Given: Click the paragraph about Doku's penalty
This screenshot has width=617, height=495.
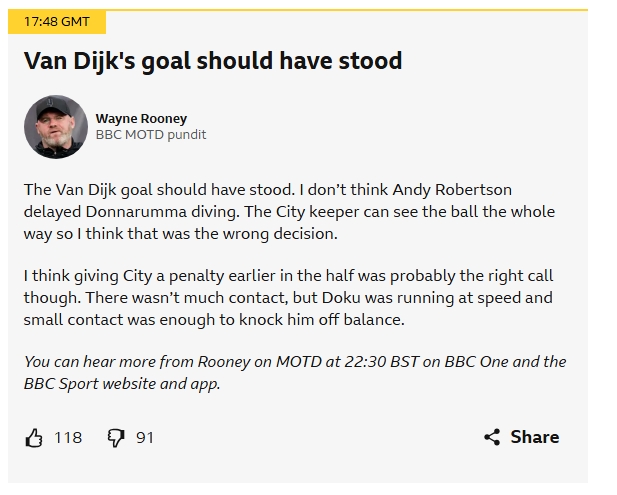Looking at the screenshot, I should point(288,297).
